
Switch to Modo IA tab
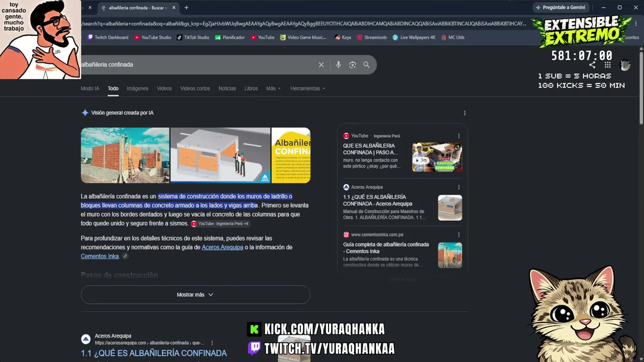[90, 88]
